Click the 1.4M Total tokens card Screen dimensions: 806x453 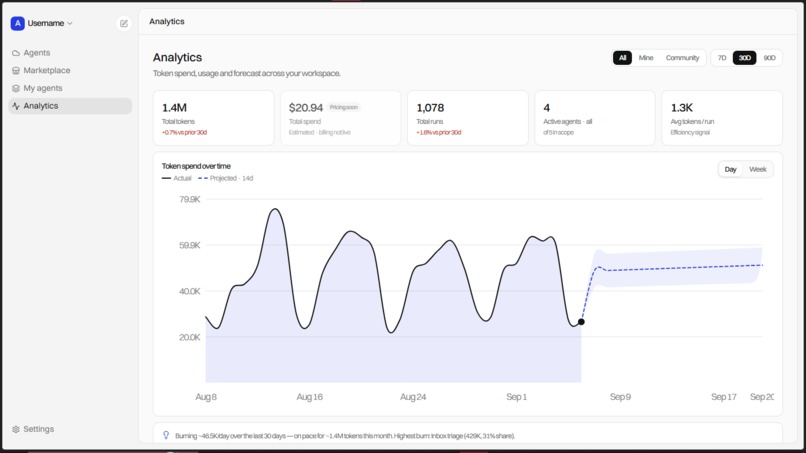coord(213,118)
